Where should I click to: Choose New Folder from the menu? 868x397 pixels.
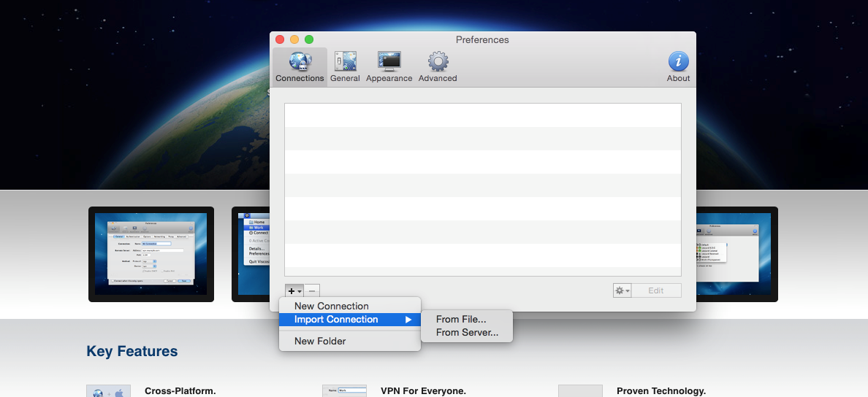tap(350, 341)
